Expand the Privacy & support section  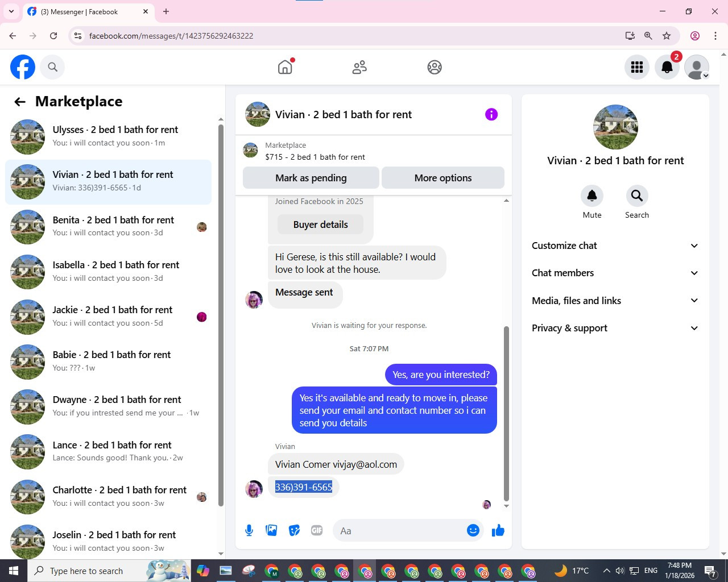pyautogui.click(x=615, y=328)
